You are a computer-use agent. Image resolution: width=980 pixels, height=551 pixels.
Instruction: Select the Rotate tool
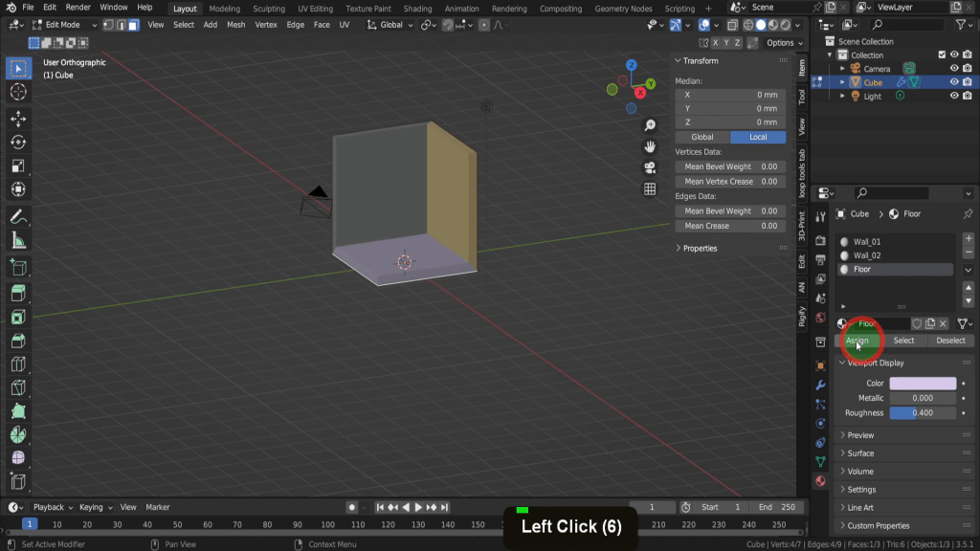17,143
